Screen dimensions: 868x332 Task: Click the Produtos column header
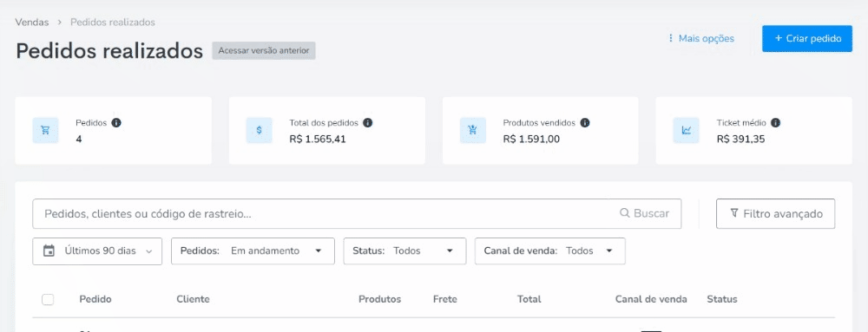coord(380,299)
